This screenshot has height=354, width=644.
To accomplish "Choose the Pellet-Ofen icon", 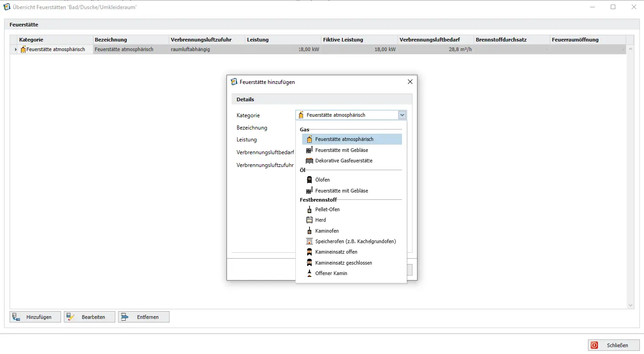I will (309, 209).
